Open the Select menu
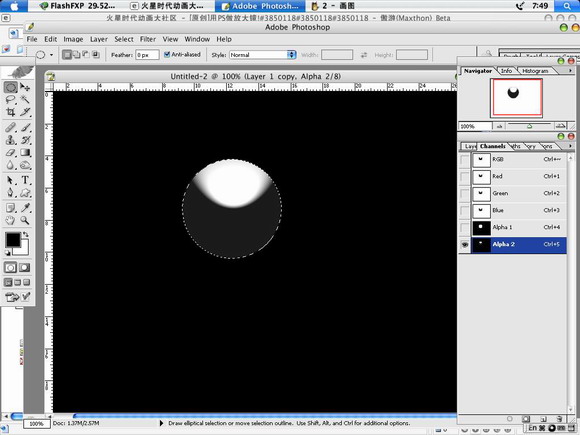580x435 pixels. 124,39
